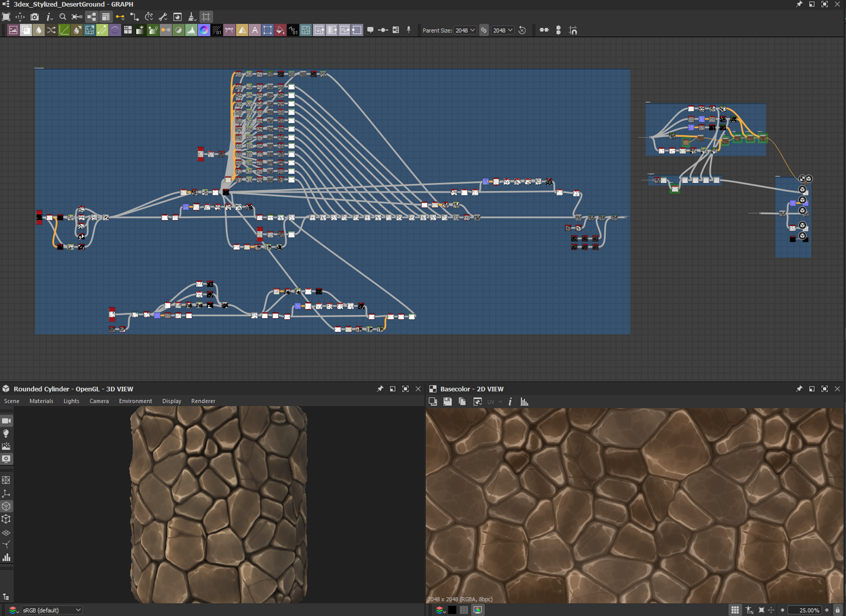The height and width of the screenshot is (616, 846).
Task: Expand the sRGB (default) color space dropdown
Action: click(52, 610)
